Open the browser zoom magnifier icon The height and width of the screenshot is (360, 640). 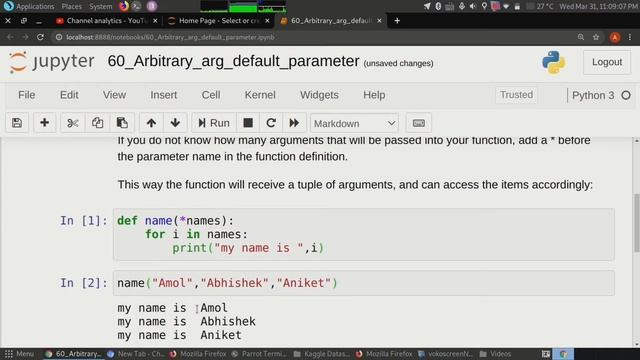(x=581, y=37)
